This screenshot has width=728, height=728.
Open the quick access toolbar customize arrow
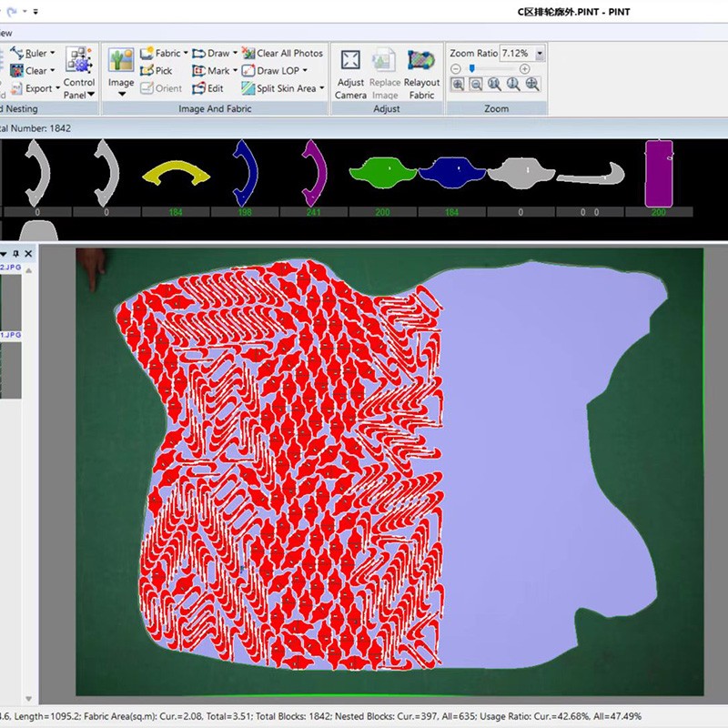(x=35, y=12)
